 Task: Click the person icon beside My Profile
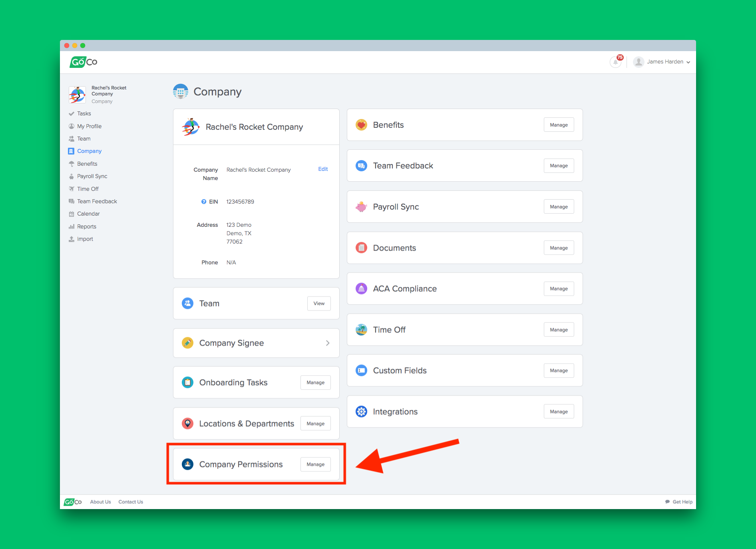[72, 126]
